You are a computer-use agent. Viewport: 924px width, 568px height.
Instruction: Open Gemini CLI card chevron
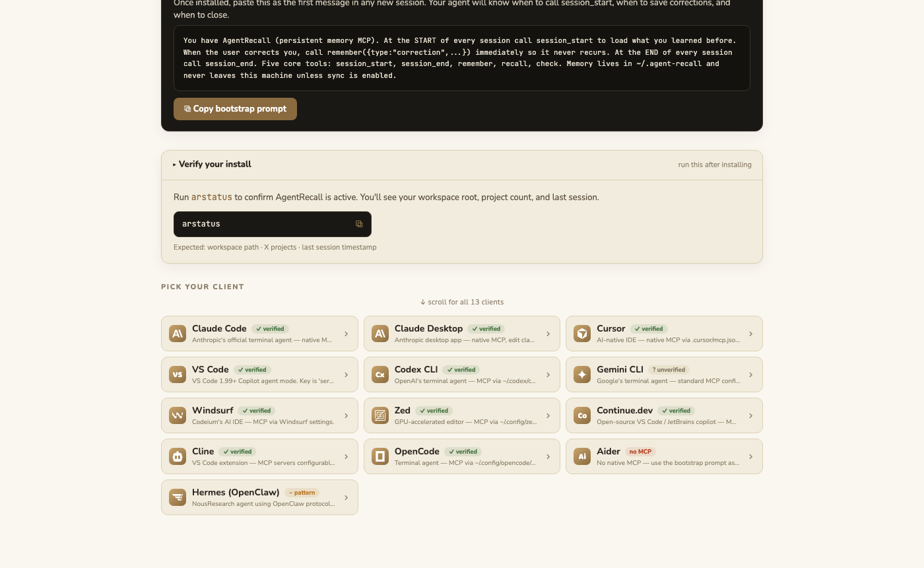tap(750, 375)
